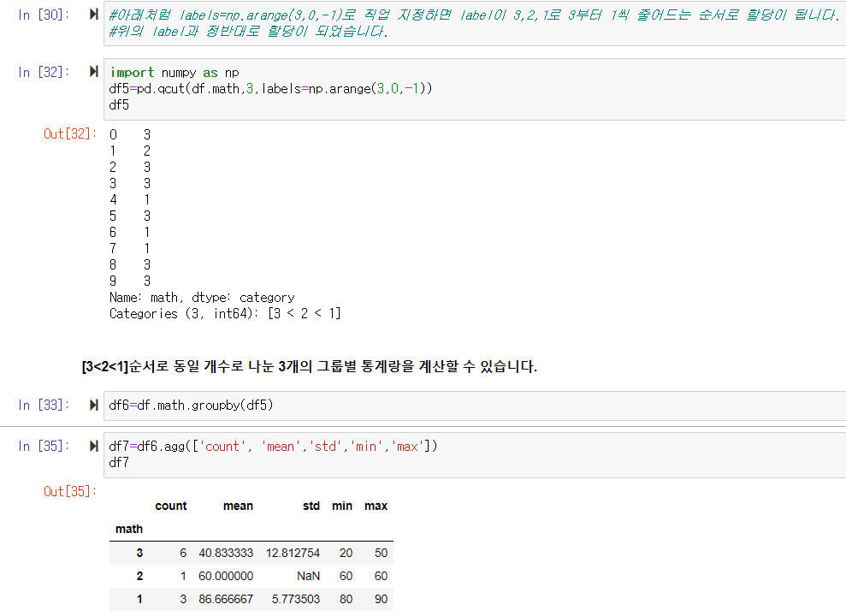The image size is (846, 616).
Task: Select the In [35] prompt label
Action: point(44,446)
